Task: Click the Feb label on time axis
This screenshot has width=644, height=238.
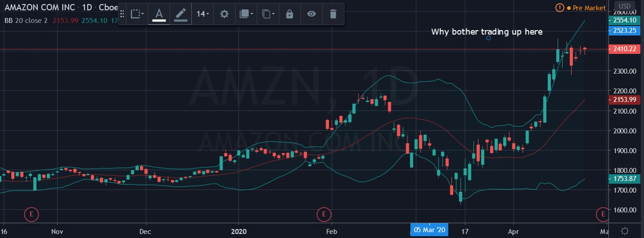Action: pyautogui.click(x=331, y=232)
